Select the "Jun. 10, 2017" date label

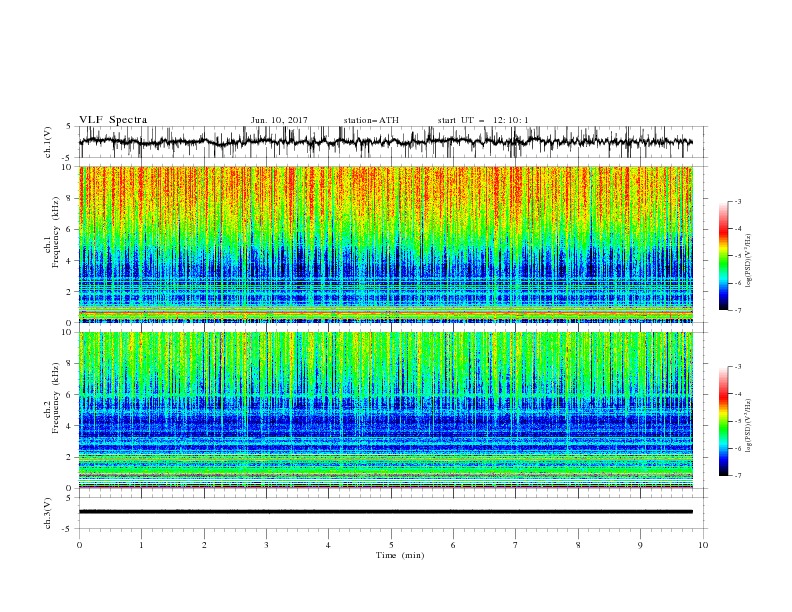pyautogui.click(x=279, y=120)
